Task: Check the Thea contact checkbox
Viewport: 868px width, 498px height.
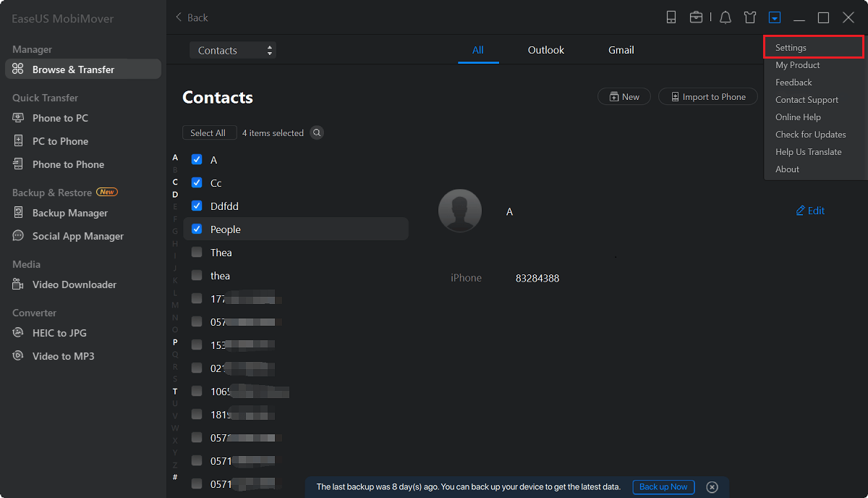Action: point(197,253)
